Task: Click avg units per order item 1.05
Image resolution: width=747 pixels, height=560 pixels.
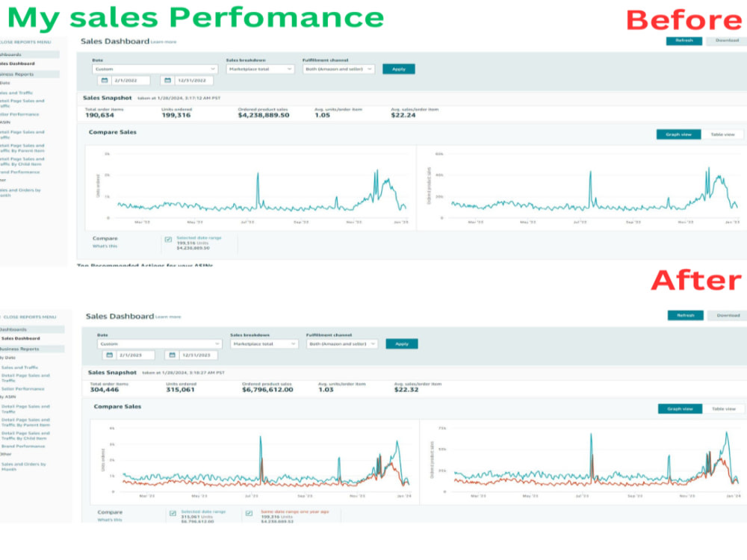Action: (x=322, y=115)
